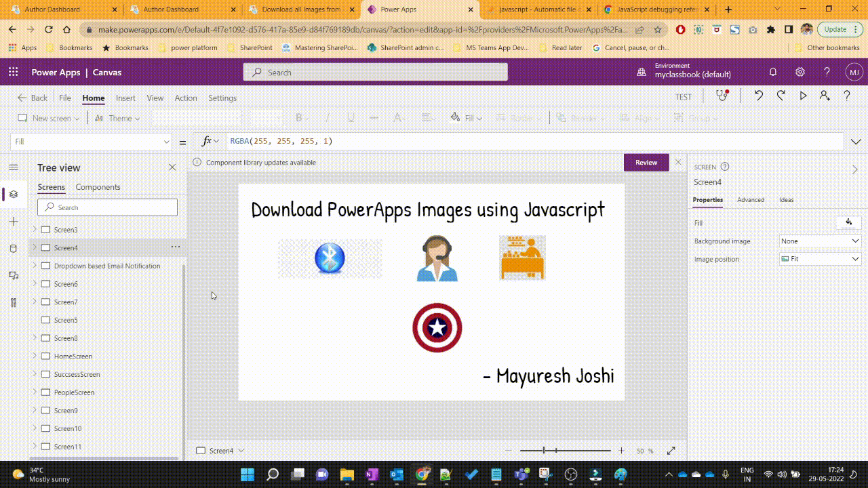Image resolution: width=868 pixels, height=488 pixels.
Task: Open OneNote from the taskbar
Action: coord(372,474)
